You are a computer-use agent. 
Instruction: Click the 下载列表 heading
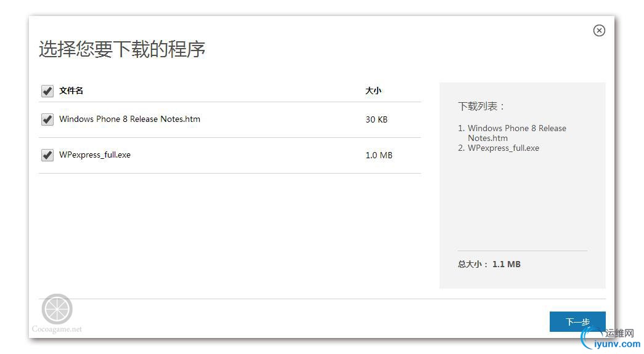(x=482, y=107)
